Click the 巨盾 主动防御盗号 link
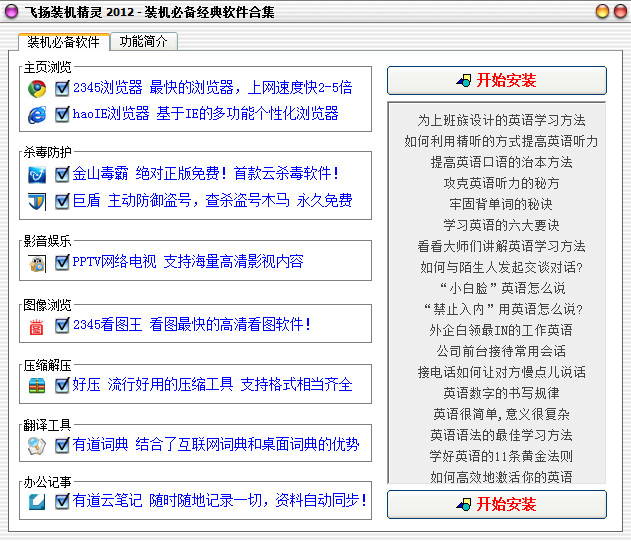The image size is (631, 541). tap(212, 200)
